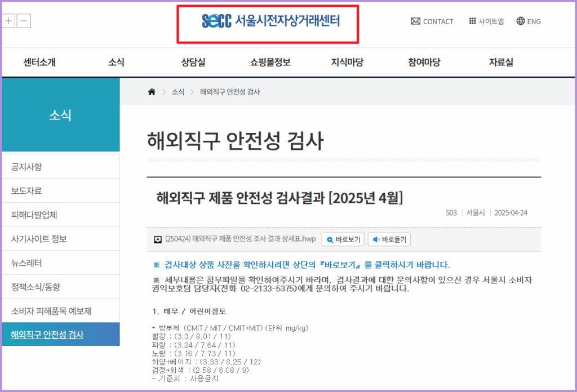Click the author 서울시 text
577x392 pixels.
coord(476,213)
